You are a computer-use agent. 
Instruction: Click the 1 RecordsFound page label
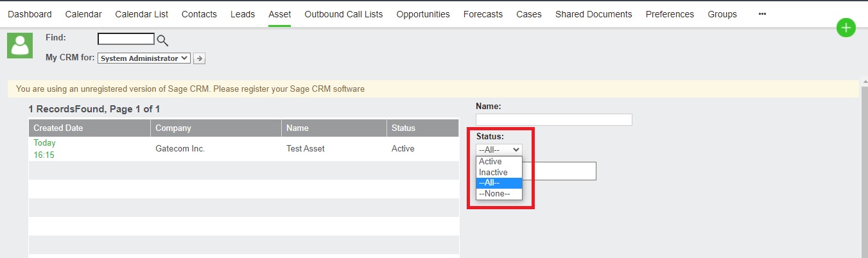(x=94, y=109)
